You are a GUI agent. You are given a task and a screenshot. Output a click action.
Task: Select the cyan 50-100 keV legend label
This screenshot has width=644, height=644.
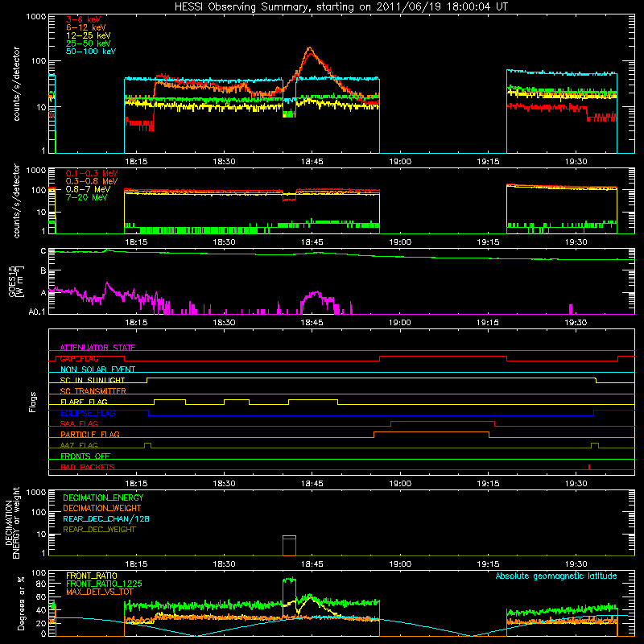coord(91,52)
